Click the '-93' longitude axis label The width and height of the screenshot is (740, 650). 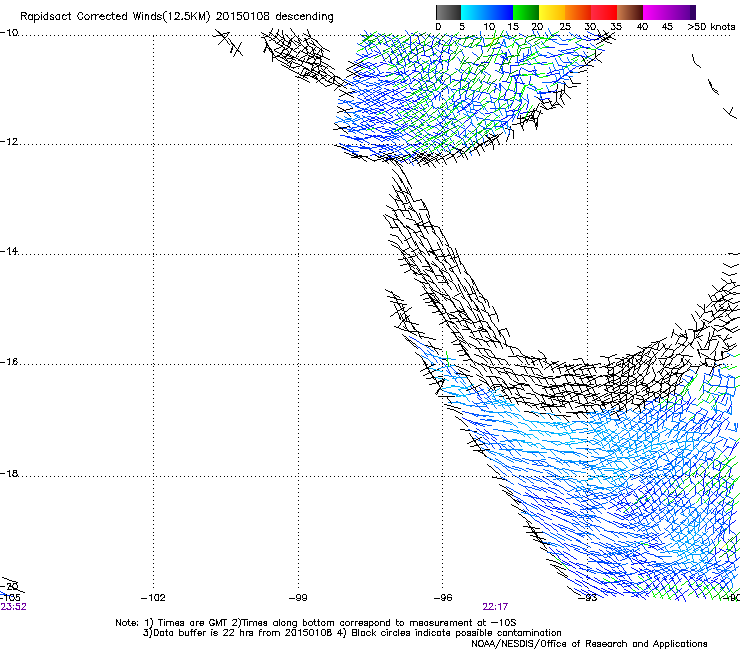tap(588, 598)
